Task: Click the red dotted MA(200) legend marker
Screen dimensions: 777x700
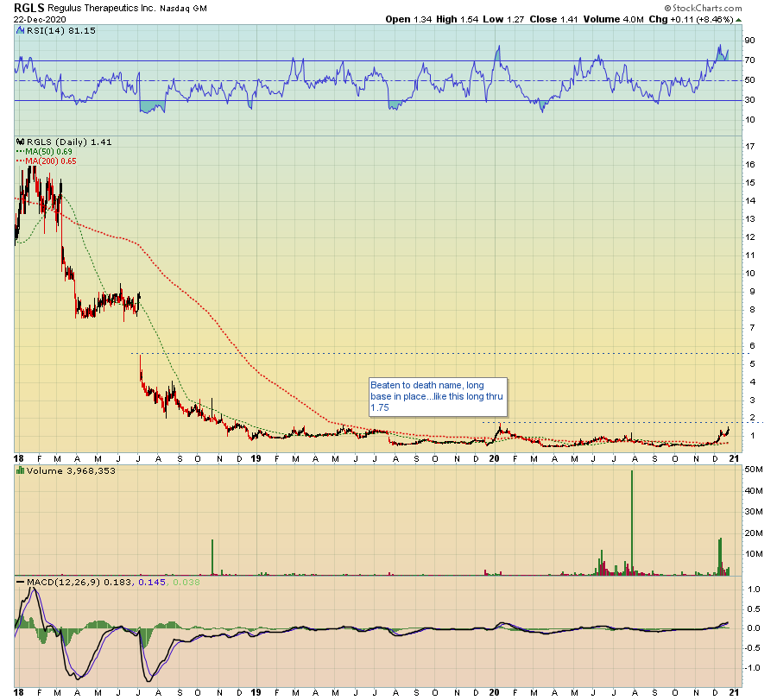Action: click(21, 161)
